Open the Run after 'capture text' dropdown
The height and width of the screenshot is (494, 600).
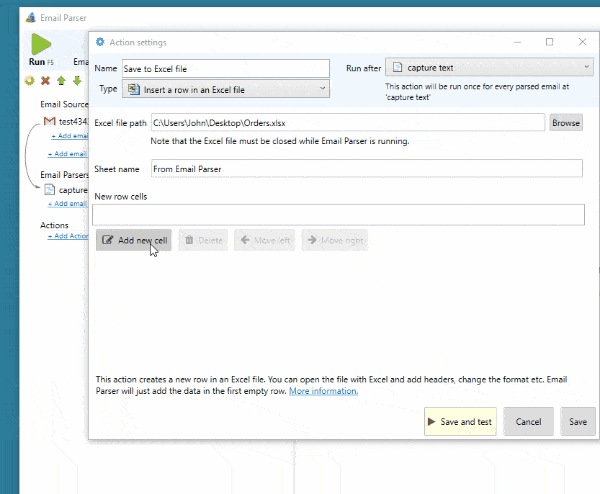[x=489, y=68]
